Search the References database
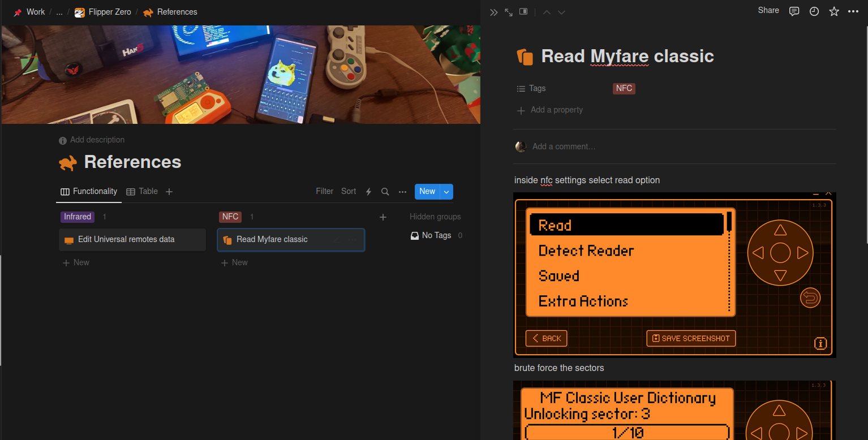 click(x=385, y=192)
